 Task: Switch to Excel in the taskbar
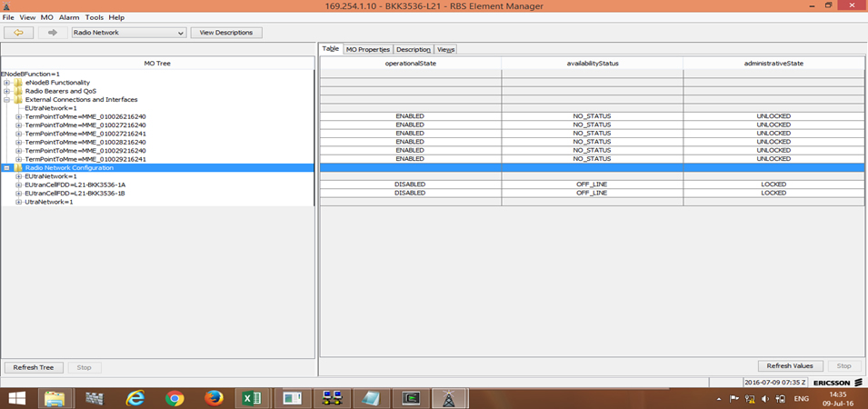pyautogui.click(x=253, y=398)
